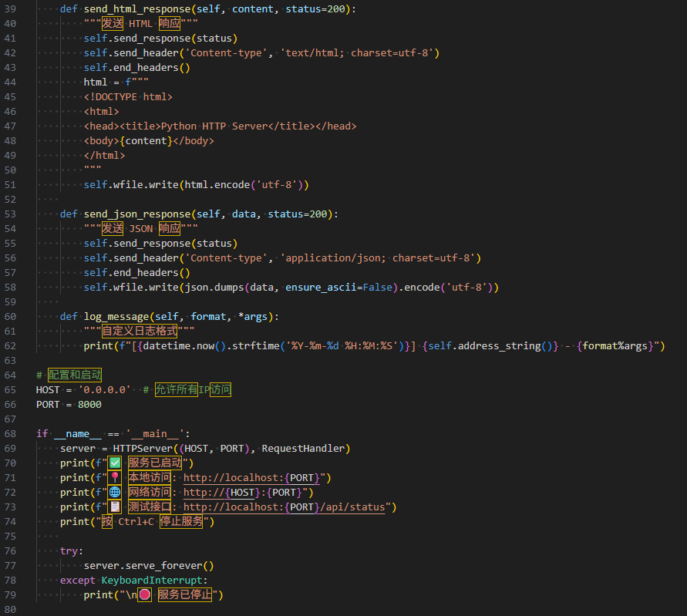The height and width of the screenshot is (616, 687).
Task: Select line number 80 in the gutter
Action: (x=10, y=609)
